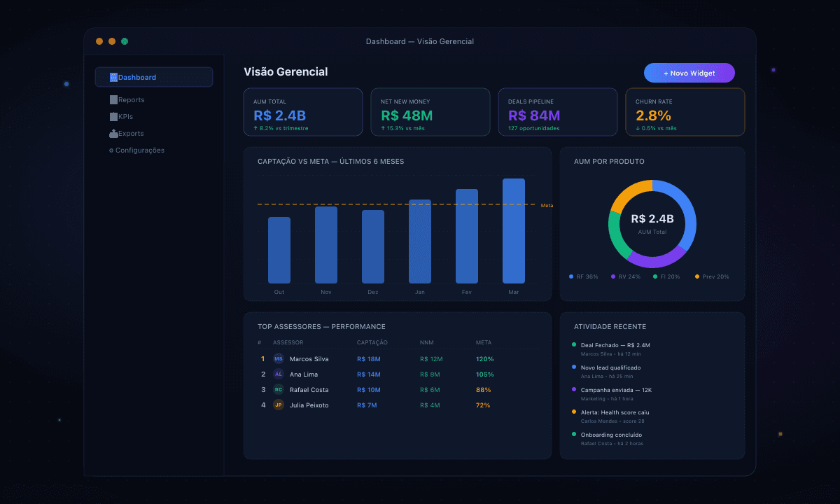Click the KPIs icon in sidebar
840x504 pixels.
click(114, 116)
